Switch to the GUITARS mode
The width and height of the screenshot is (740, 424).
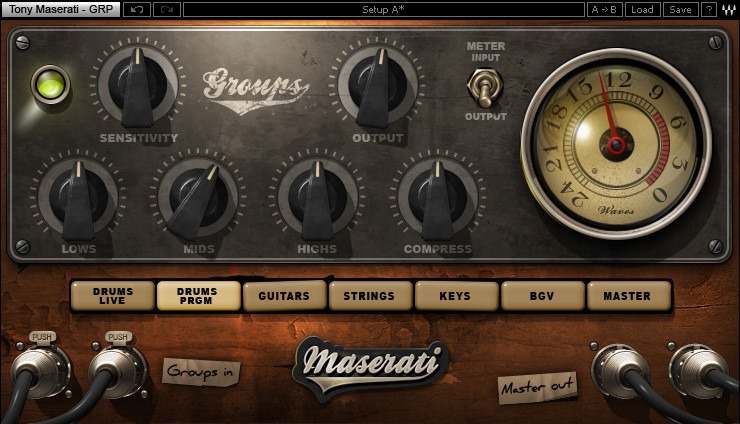click(284, 296)
